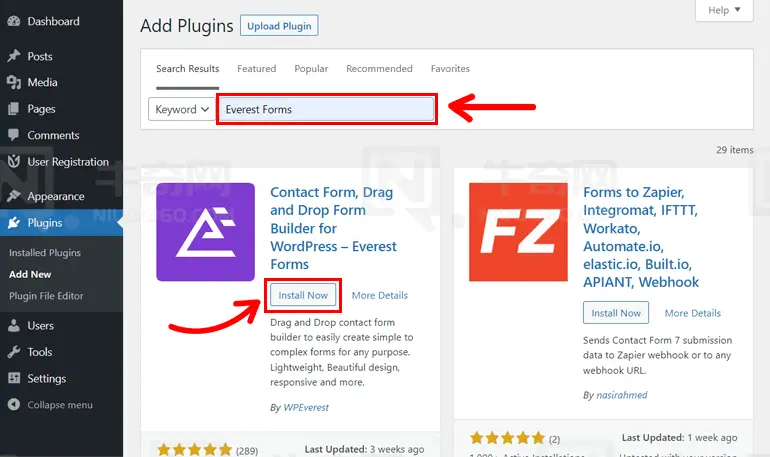
Task: Open the Installed Plugins submenu item
Action: (x=45, y=253)
